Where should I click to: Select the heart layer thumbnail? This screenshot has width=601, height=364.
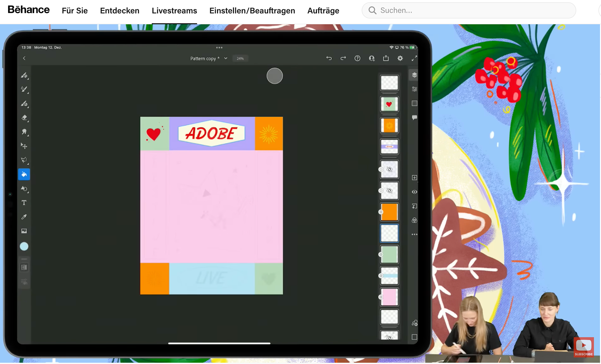pos(389,104)
